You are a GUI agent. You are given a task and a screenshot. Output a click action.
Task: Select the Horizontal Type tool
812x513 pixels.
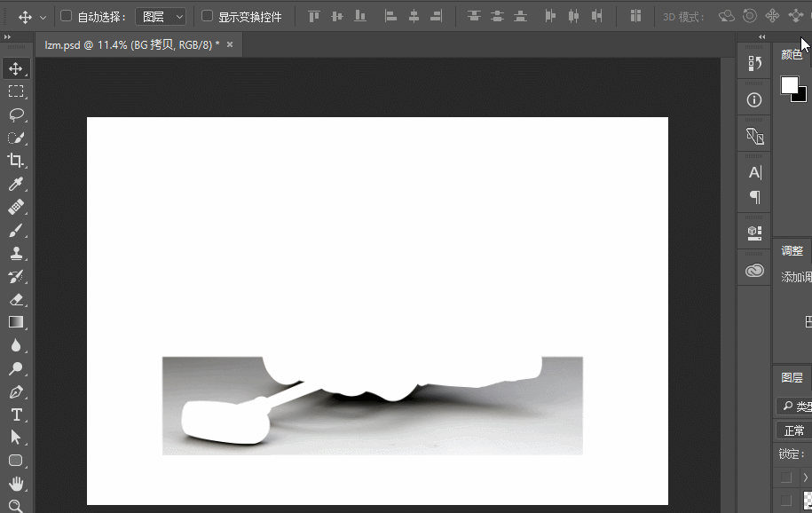click(x=16, y=414)
